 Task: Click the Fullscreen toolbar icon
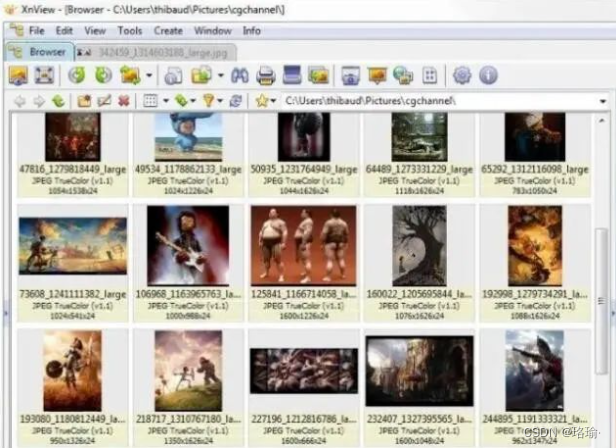[44, 75]
